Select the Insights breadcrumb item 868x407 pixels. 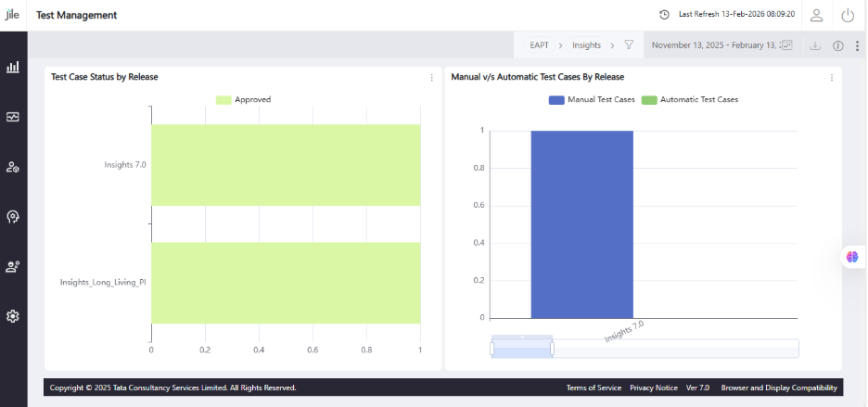point(586,45)
